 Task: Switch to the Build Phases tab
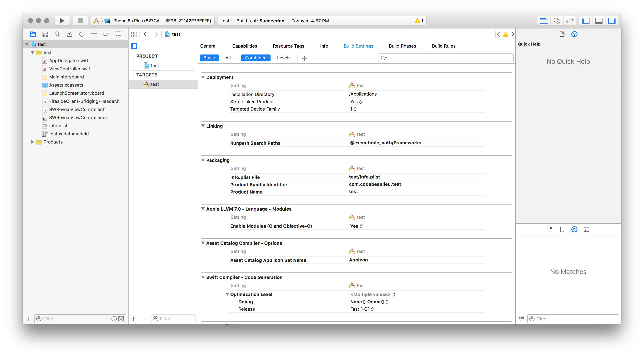click(402, 46)
